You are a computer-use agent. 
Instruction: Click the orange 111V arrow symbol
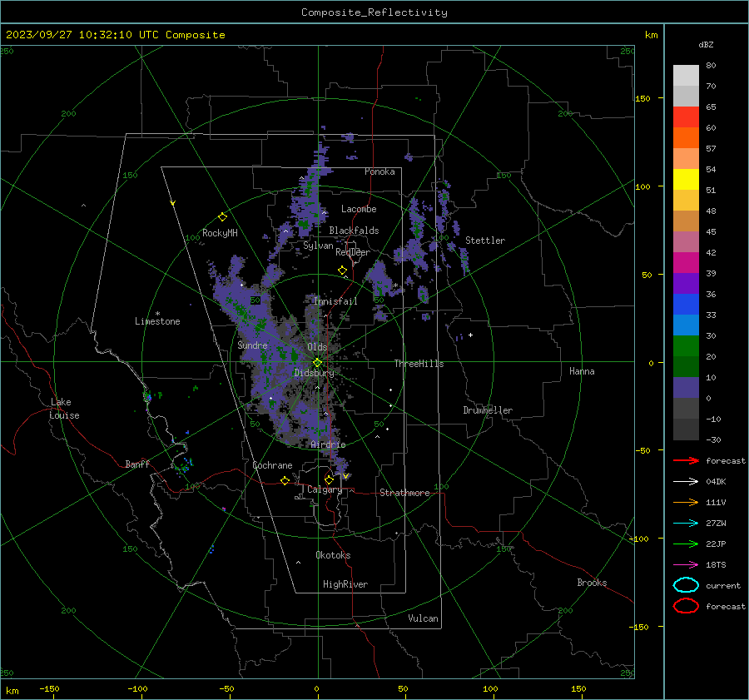coord(686,502)
